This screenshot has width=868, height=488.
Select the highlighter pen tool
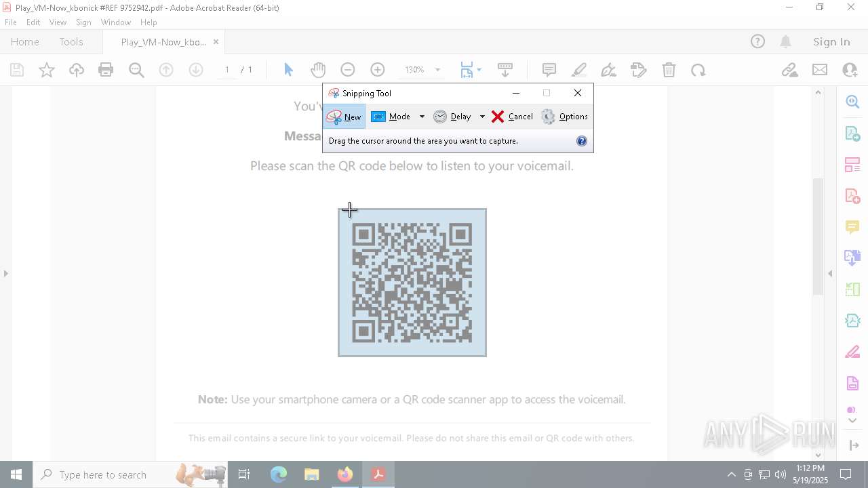579,70
